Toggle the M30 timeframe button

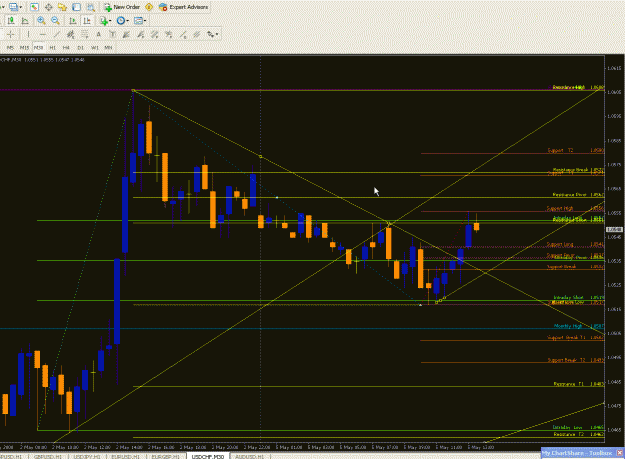coord(38,48)
